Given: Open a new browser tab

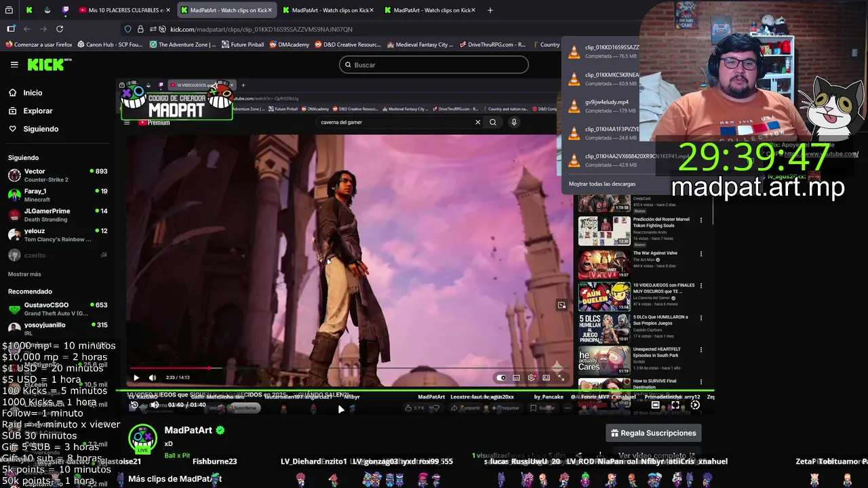Looking at the screenshot, I should 490,10.
